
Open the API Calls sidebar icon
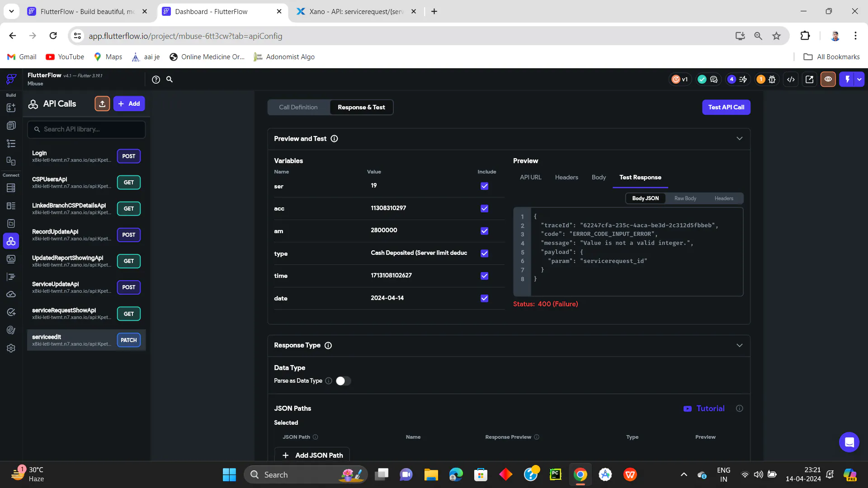click(11, 241)
